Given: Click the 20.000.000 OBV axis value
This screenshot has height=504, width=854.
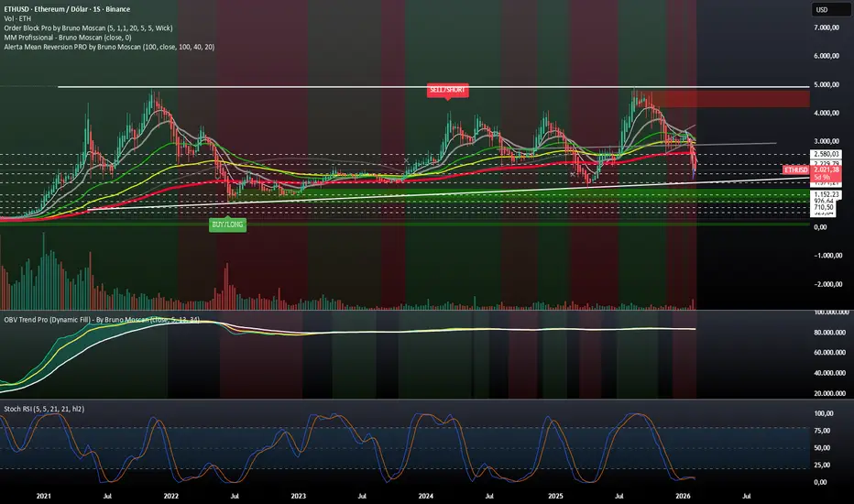Looking at the screenshot, I should [x=829, y=393].
